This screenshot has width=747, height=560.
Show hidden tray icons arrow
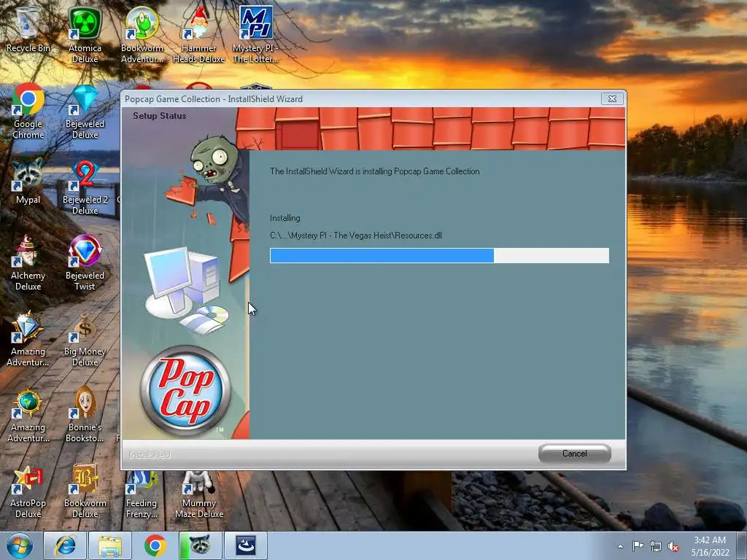[x=620, y=546]
